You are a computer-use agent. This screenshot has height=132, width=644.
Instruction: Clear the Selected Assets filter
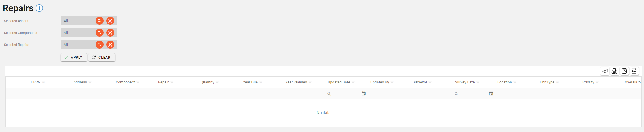pyautogui.click(x=110, y=21)
